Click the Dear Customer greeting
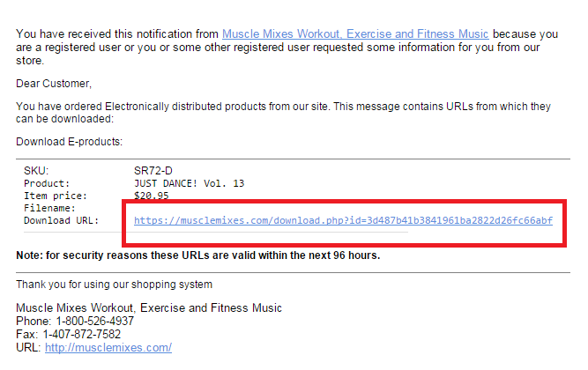588x370 pixels. 54,84
